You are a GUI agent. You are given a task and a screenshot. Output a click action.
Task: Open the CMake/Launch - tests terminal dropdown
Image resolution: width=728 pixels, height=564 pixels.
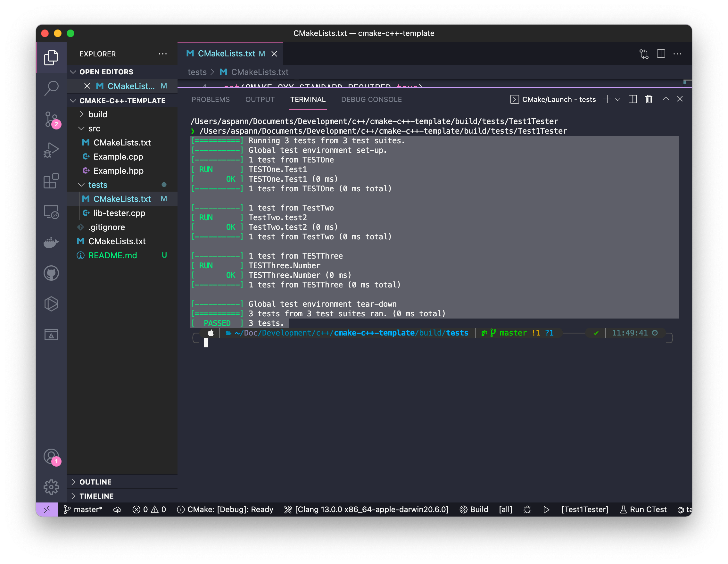click(618, 99)
